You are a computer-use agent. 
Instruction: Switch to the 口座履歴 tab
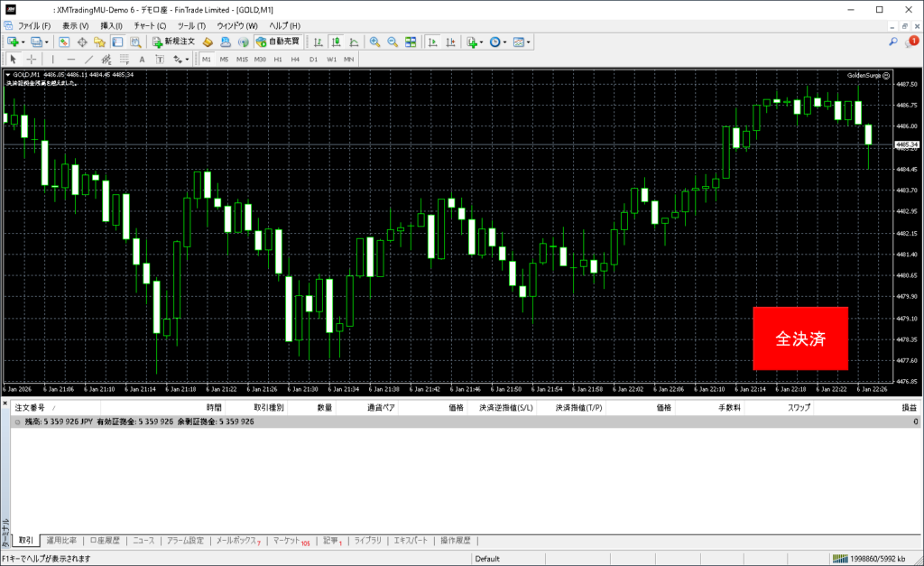coord(105,541)
